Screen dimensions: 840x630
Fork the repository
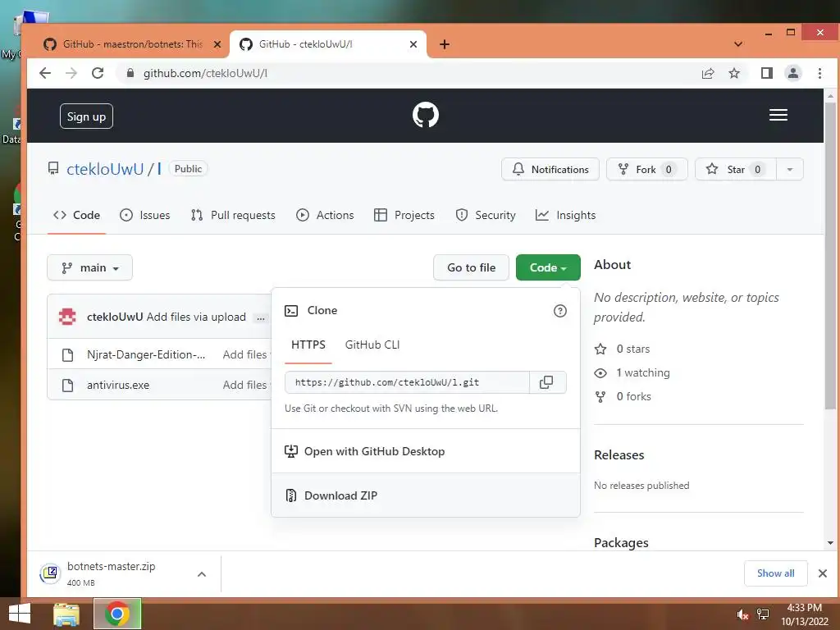click(646, 169)
